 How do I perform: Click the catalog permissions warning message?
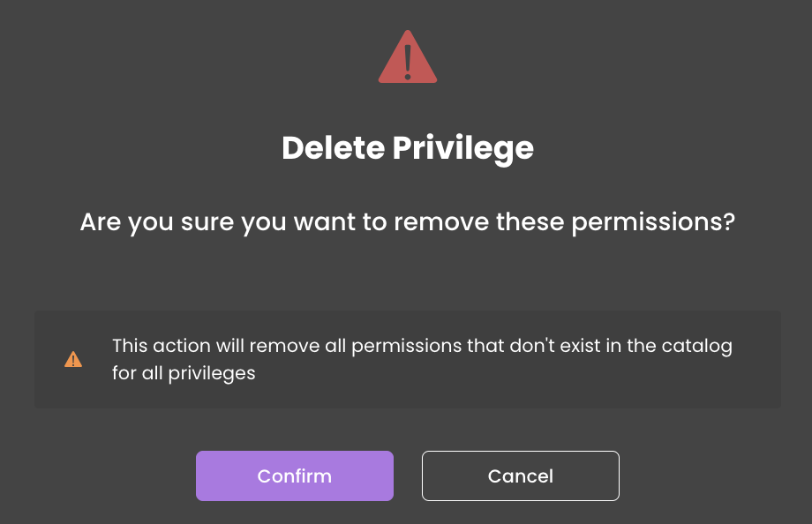[x=422, y=359]
